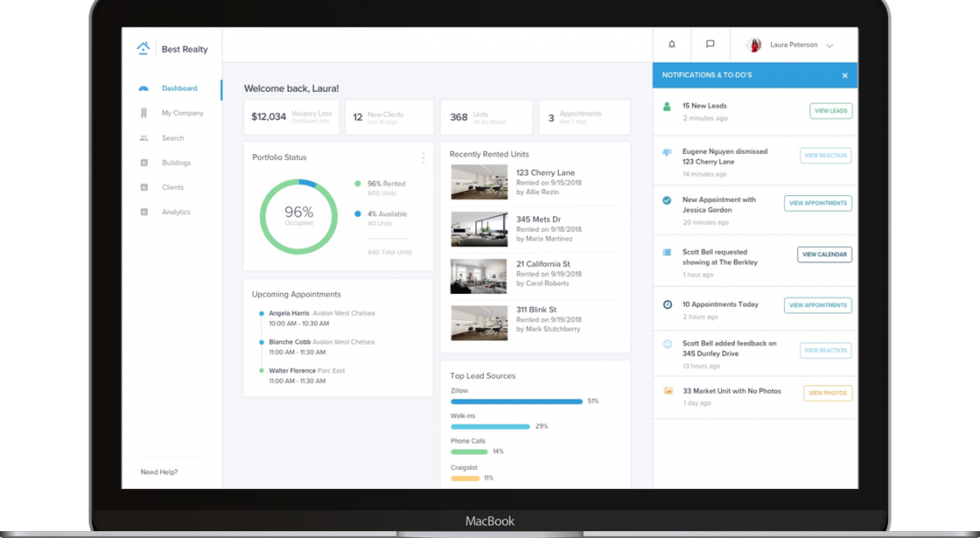Click the My Company building icon

[144, 113]
